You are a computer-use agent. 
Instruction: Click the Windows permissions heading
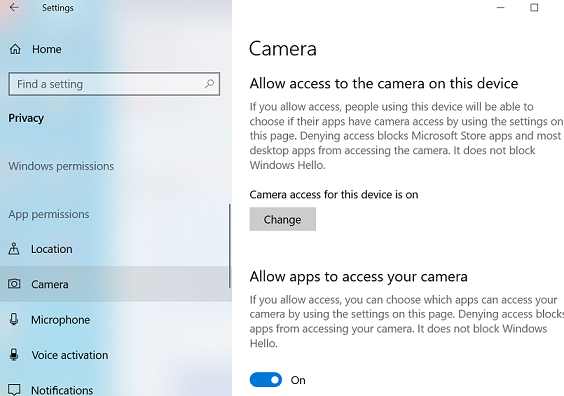click(x=61, y=166)
